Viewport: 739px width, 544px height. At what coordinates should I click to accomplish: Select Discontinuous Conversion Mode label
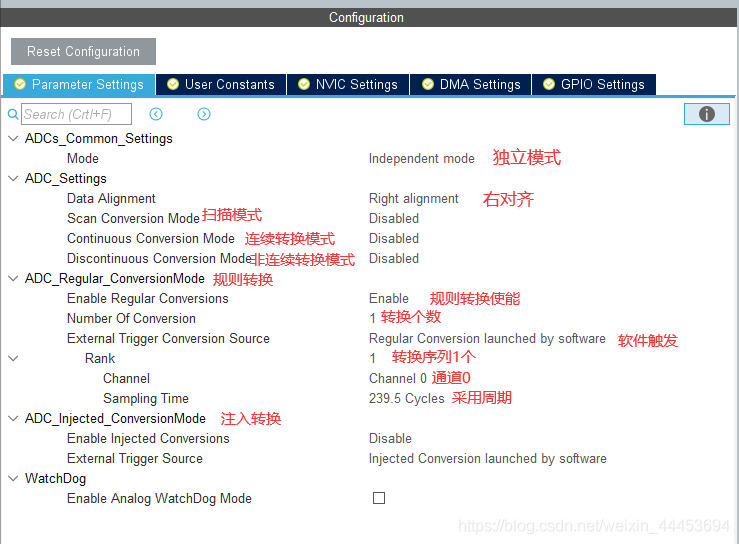tap(159, 259)
